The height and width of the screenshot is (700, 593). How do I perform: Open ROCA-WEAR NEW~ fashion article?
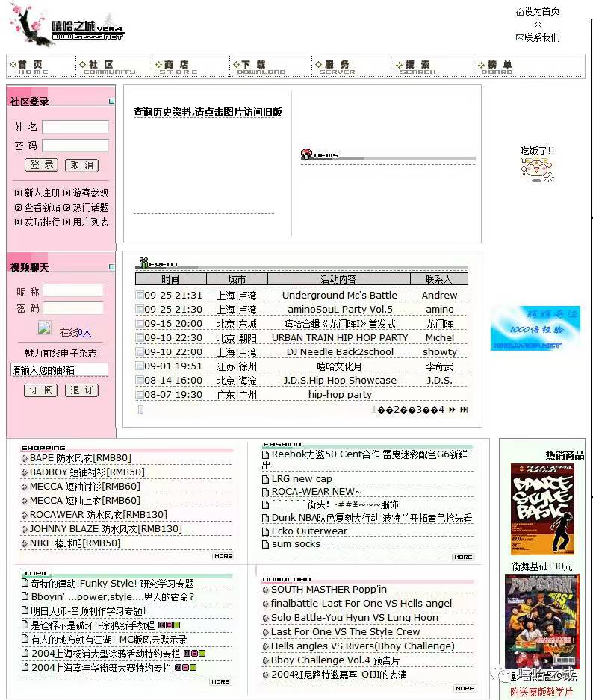(317, 492)
